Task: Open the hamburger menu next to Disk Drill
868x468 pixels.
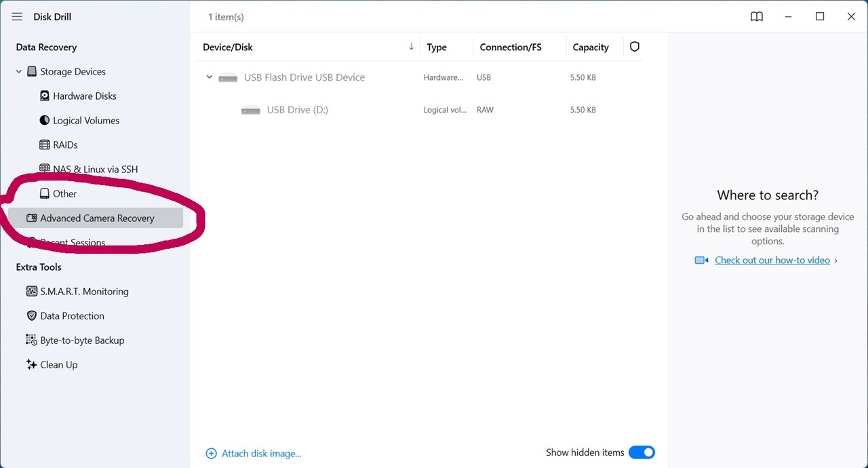Action: coord(17,17)
